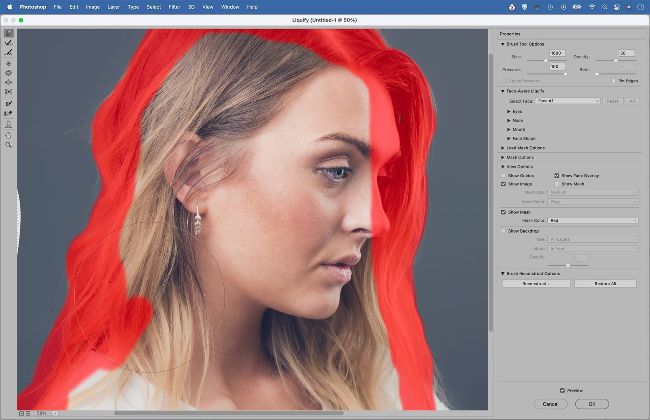
Task: Click the brush Density input field
Action: tap(626, 53)
